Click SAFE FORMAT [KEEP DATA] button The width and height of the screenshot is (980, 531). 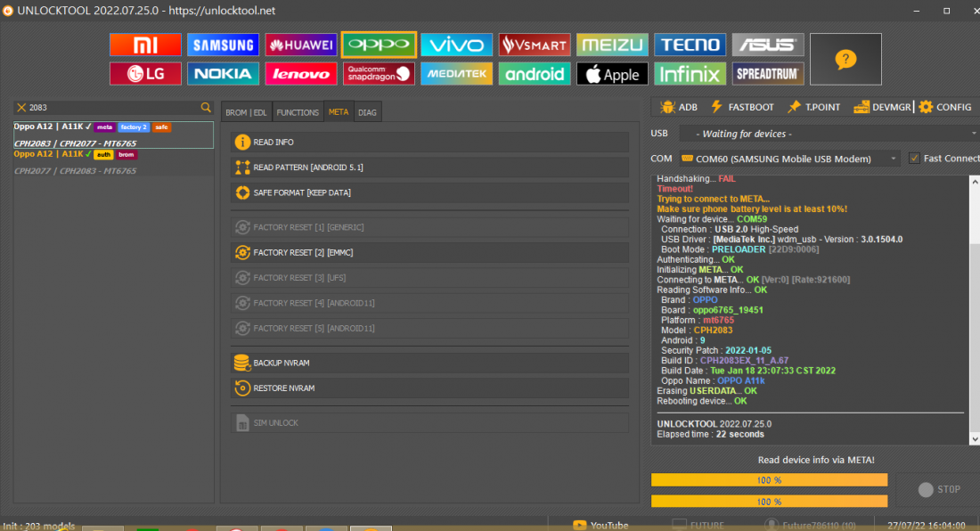[430, 192]
